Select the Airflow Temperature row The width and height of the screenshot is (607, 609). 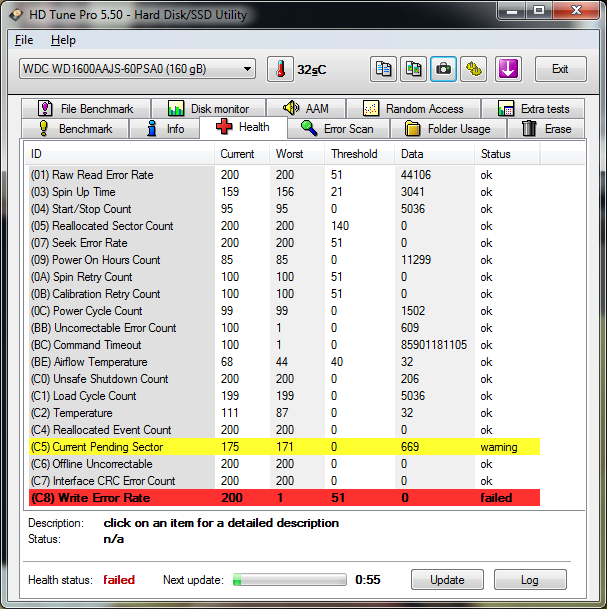[284, 362]
